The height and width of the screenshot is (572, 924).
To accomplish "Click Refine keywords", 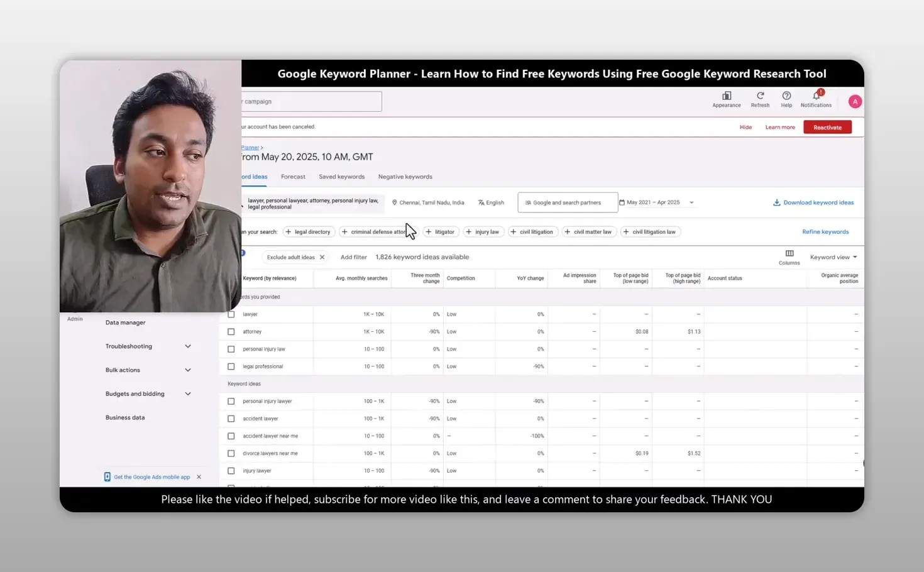I will pyautogui.click(x=825, y=232).
